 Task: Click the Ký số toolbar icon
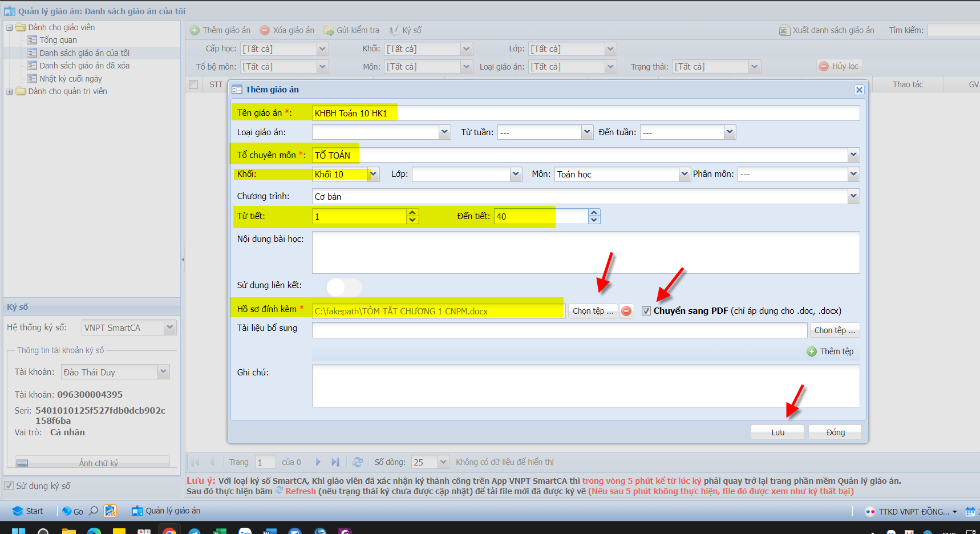click(x=394, y=30)
